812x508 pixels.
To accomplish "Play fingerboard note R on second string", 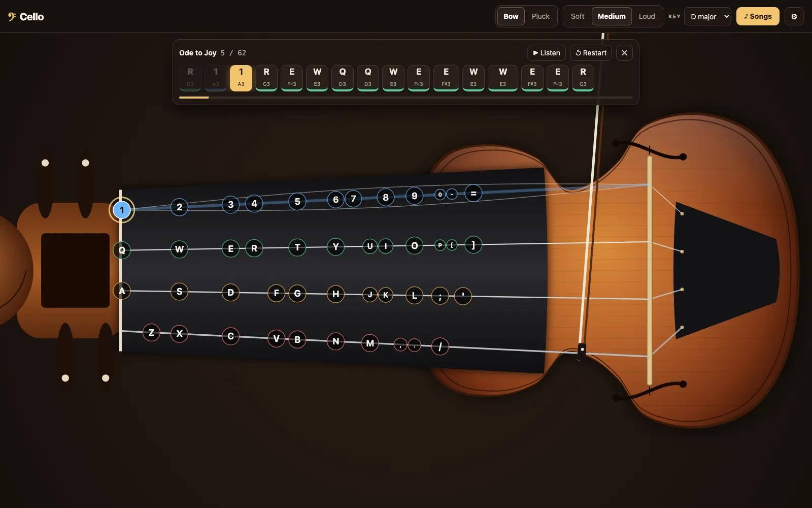I will click(x=254, y=248).
